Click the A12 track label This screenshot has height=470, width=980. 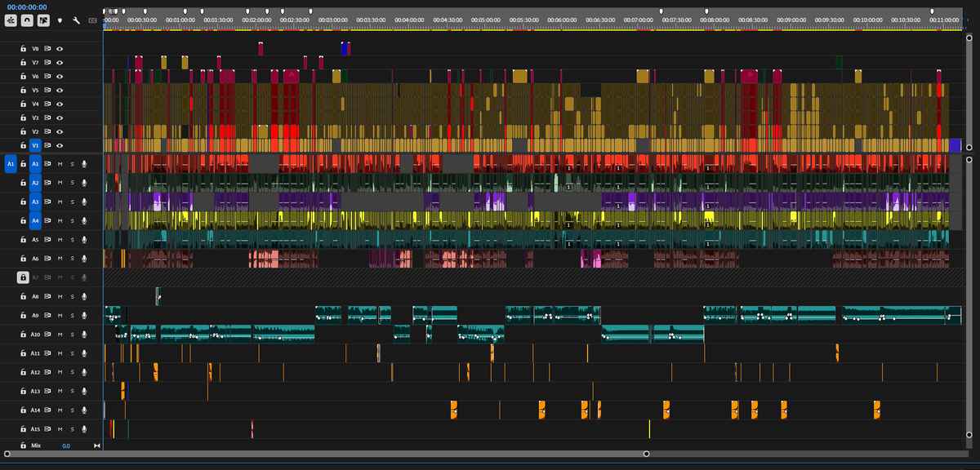(x=35, y=372)
